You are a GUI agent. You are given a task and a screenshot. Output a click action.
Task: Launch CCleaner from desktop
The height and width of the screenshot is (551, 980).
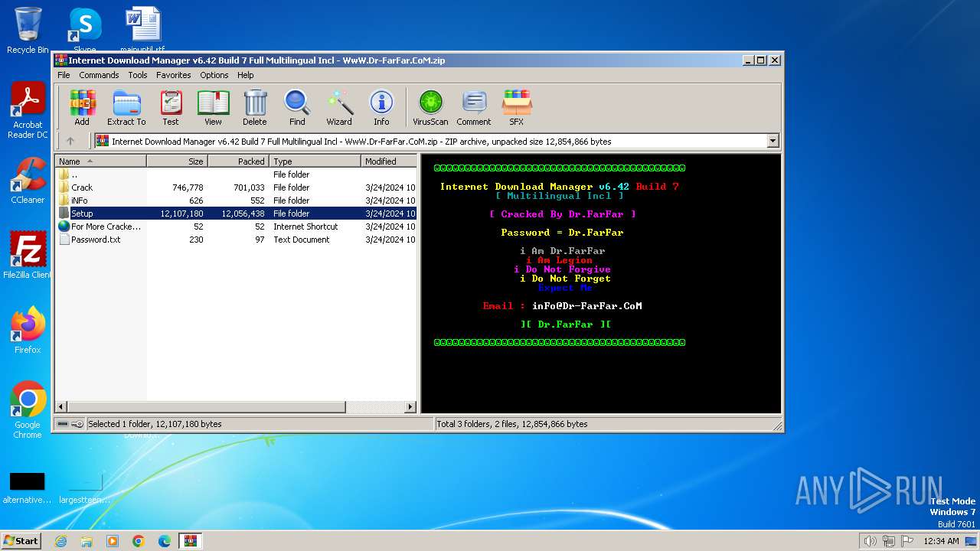(28, 181)
